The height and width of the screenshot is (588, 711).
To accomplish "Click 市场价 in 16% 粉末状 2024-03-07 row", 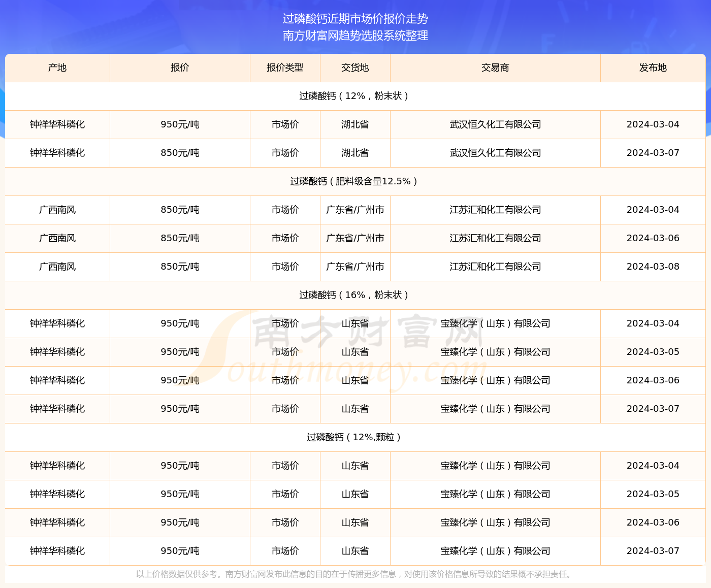I will [x=285, y=409].
